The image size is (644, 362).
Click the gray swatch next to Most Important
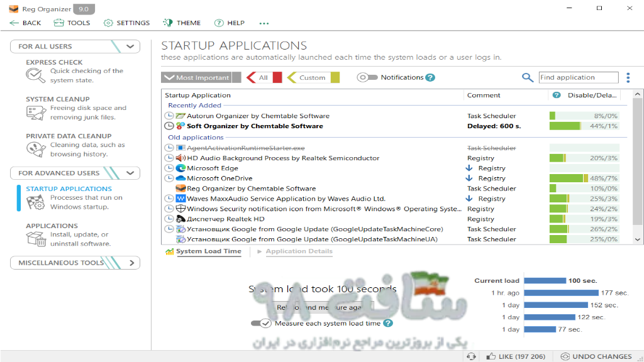pyautogui.click(x=236, y=77)
